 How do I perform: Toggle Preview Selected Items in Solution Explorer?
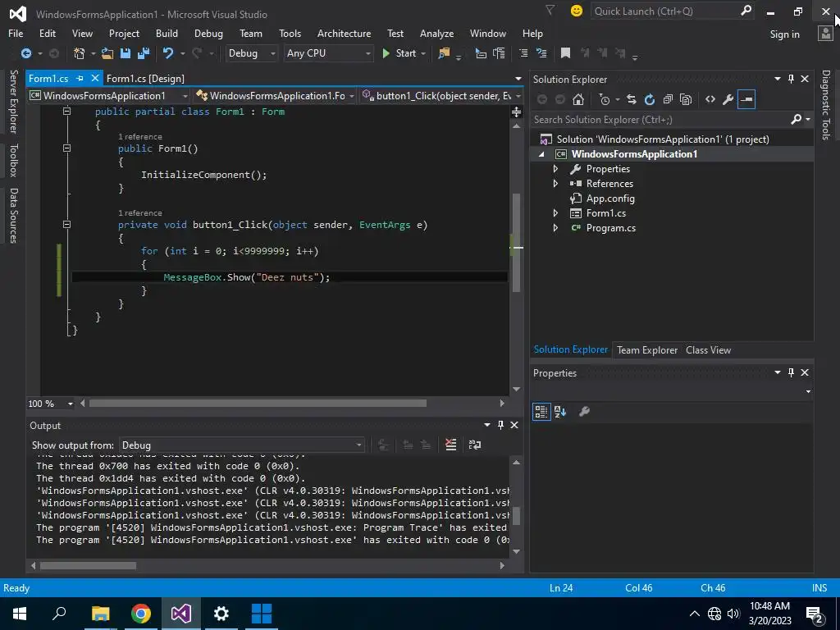click(x=746, y=99)
